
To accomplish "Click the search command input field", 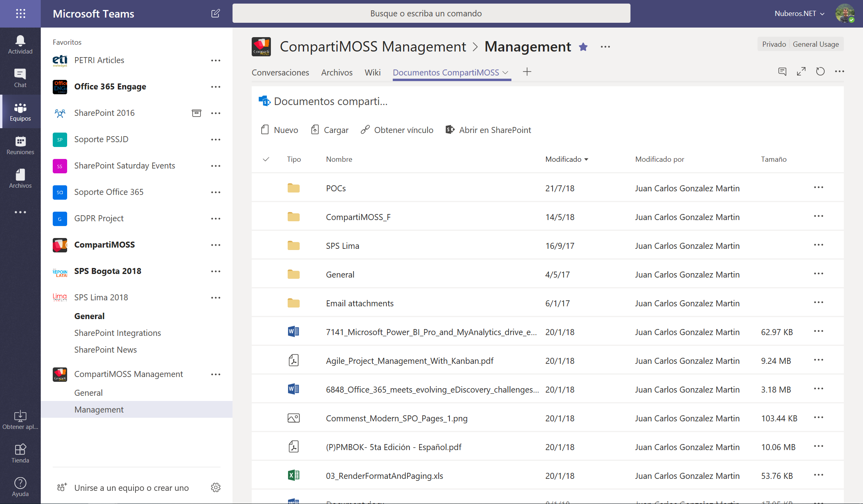I will (431, 14).
